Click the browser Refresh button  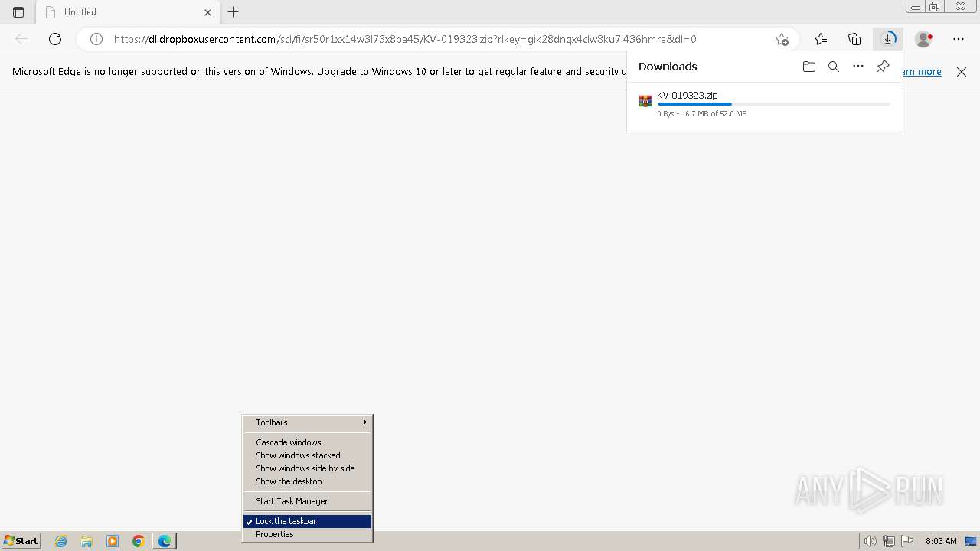point(55,39)
